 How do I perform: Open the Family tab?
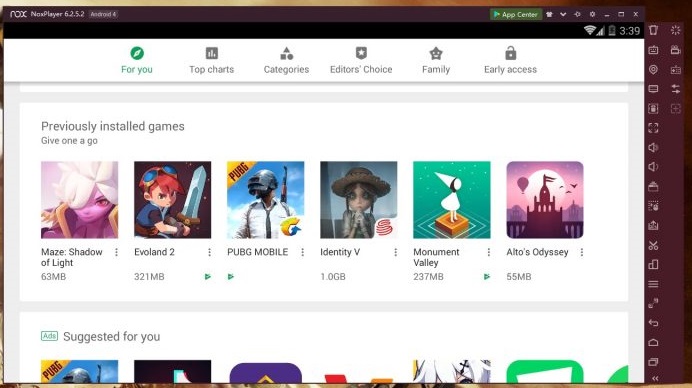click(436, 60)
